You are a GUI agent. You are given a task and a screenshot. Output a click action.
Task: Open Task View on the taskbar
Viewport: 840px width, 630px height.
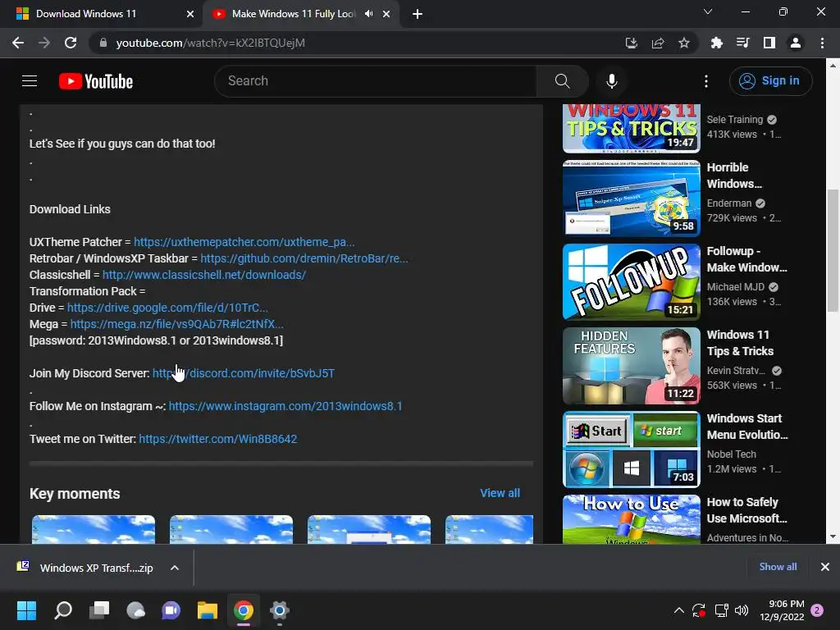pos(99,610)
